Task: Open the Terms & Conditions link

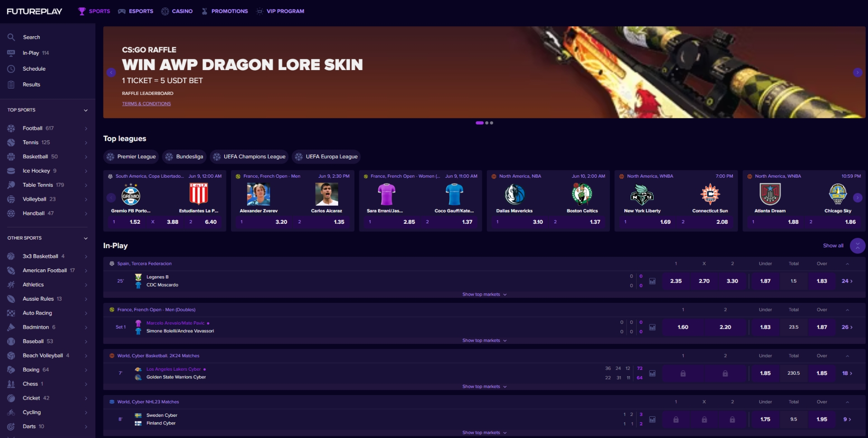Action: coord(146,104)
